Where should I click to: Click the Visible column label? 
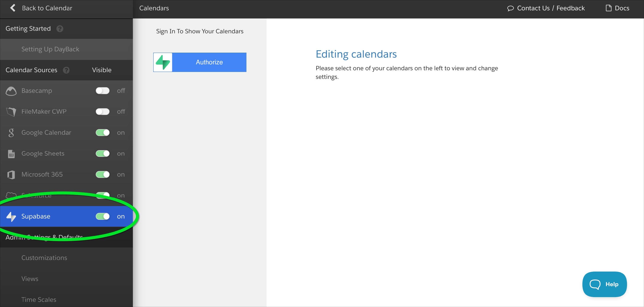point(102,70)
